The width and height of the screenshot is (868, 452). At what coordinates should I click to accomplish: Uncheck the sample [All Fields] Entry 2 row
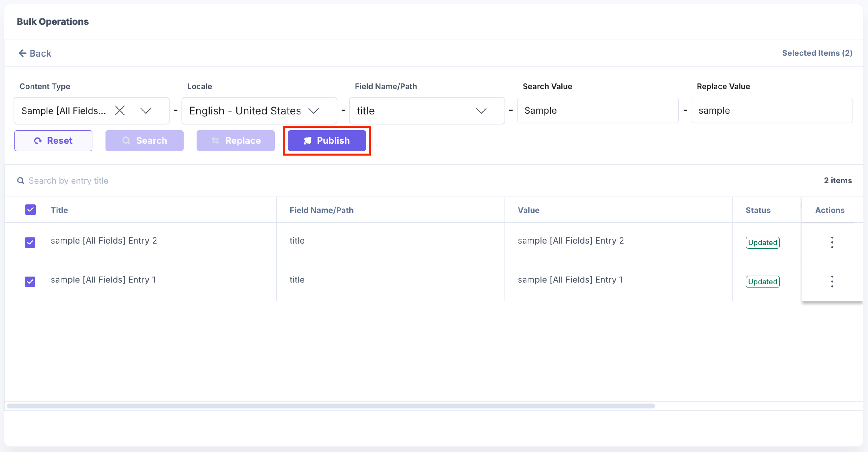click(x=30, y=242)
